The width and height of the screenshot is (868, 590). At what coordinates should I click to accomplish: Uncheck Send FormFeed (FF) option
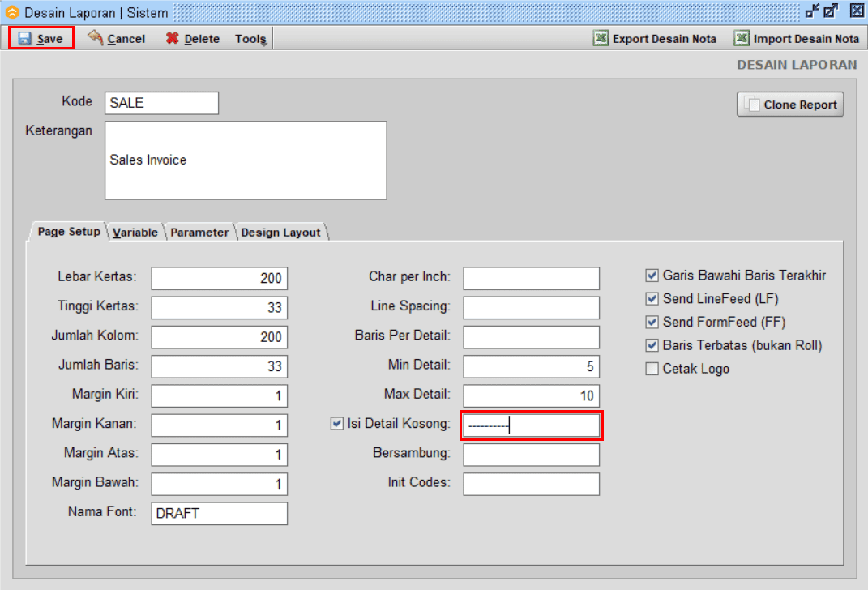point(652,322)
